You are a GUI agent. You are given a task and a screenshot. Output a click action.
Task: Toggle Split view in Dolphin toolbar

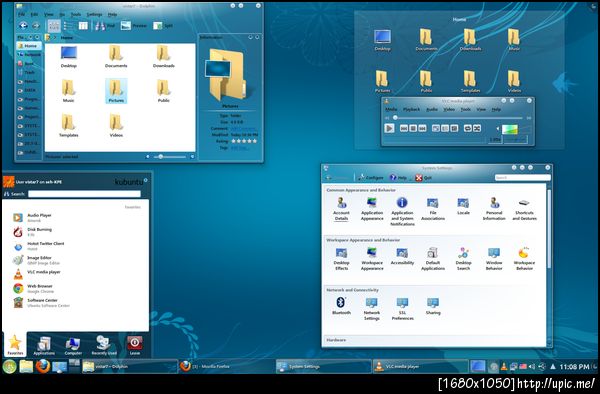pyautogui.click(x=163, y=26)
